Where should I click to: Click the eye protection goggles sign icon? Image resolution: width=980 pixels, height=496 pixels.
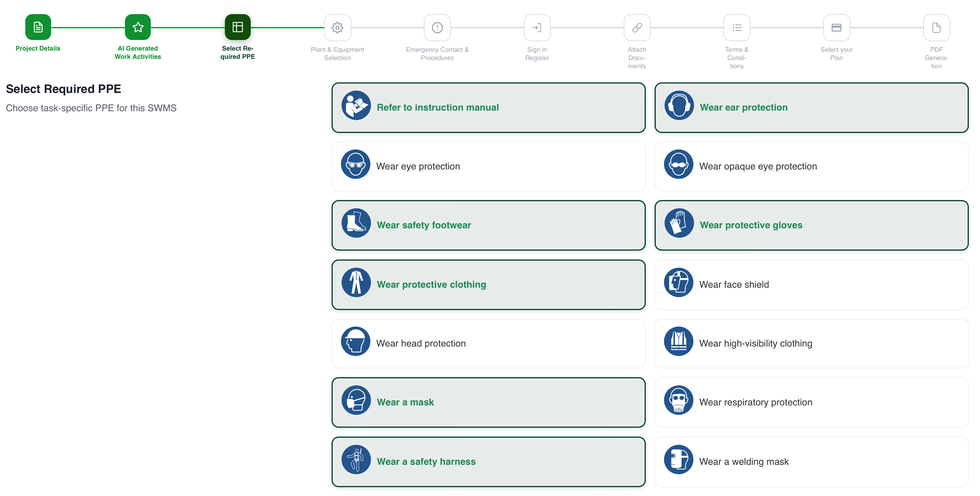pos(356,164)
